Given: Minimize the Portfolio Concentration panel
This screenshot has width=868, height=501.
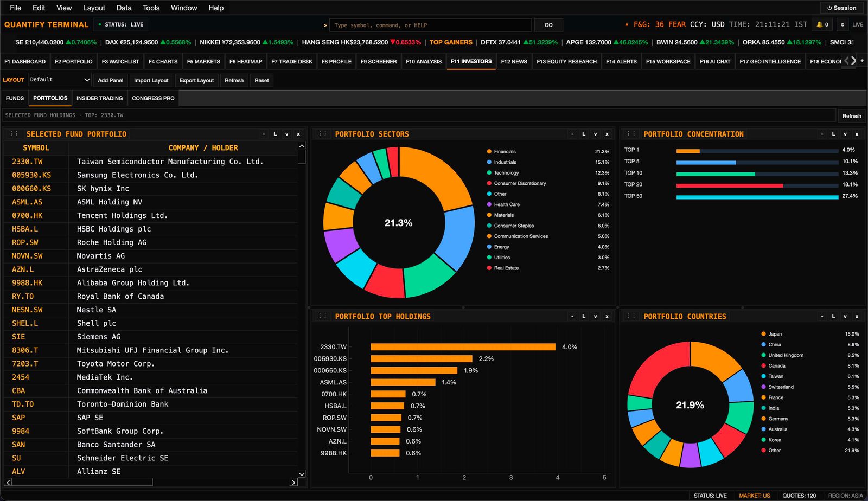Looking at the screenshot, I should coord(822,134).
